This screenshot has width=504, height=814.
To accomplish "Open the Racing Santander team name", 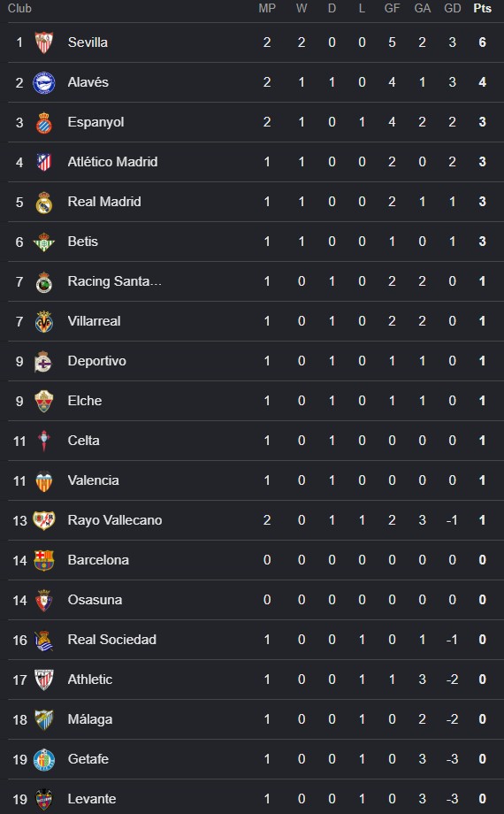I will pyautogui.click(x=115, y=281).
